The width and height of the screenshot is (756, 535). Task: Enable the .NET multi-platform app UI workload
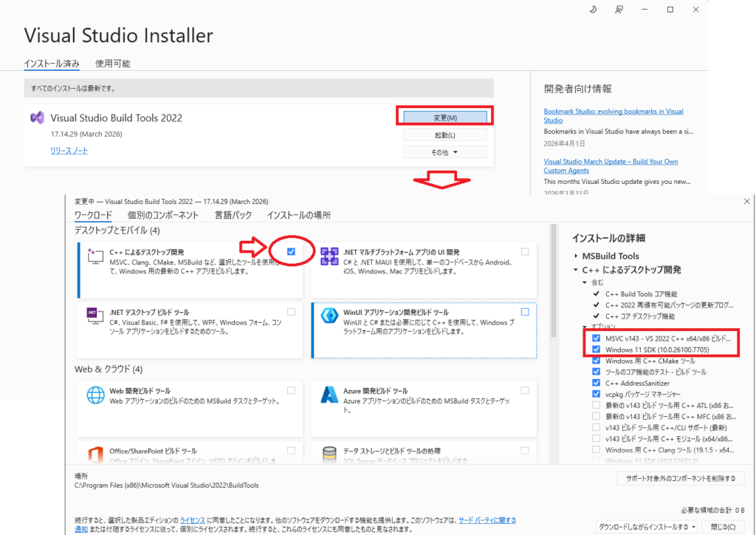click(x=525, y=252)
